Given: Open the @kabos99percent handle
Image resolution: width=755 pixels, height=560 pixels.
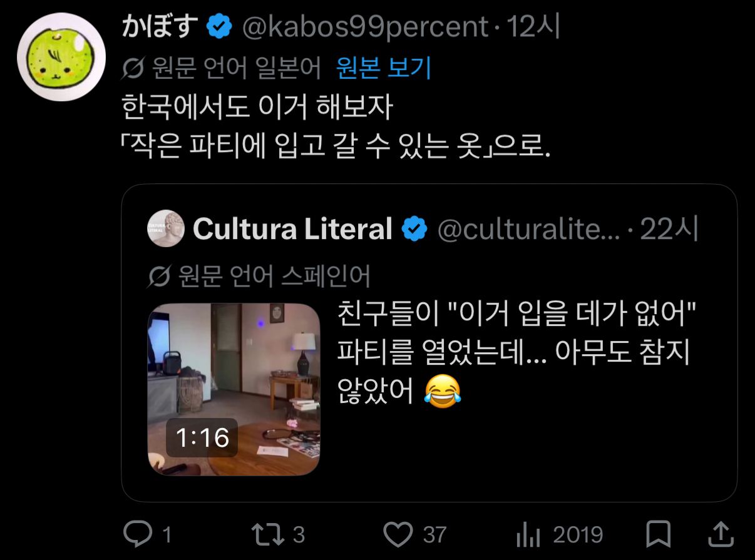Looking at the screenshot, I should [366, 27].
